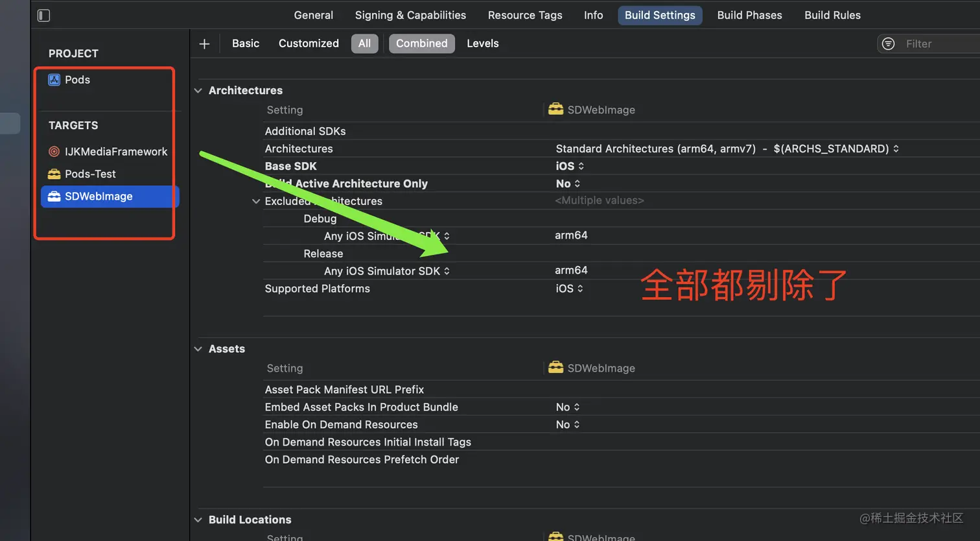Open the General tab
This screenshot has height=541, width=980.
(314, 15)
